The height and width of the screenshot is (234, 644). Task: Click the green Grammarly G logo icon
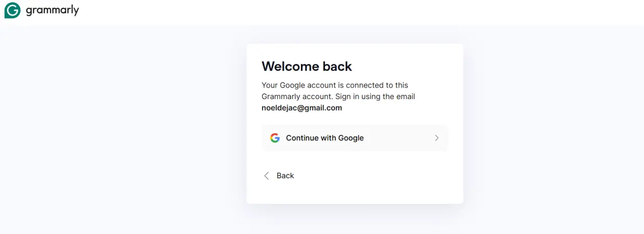[x=13, y=10]
